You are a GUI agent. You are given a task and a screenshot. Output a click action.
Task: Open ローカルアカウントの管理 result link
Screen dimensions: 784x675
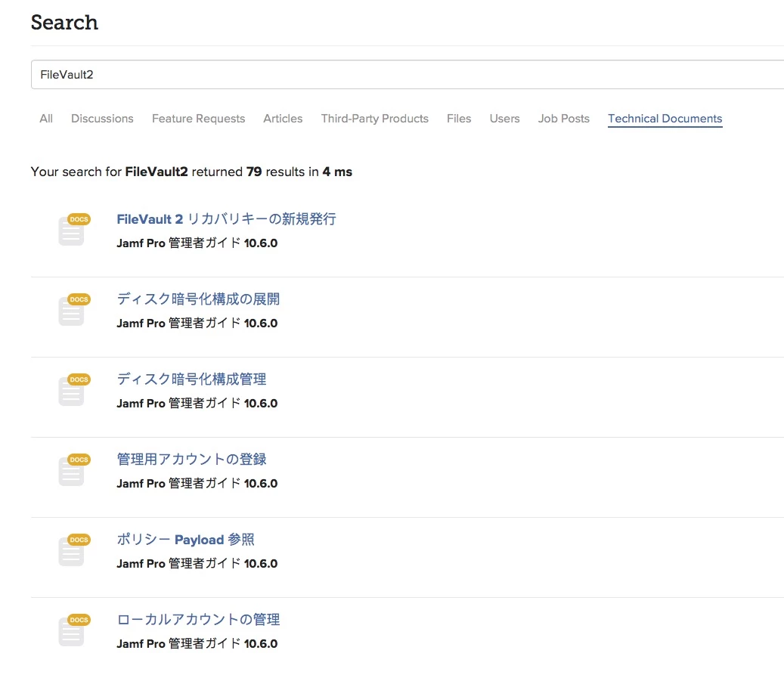pos(199,620)
